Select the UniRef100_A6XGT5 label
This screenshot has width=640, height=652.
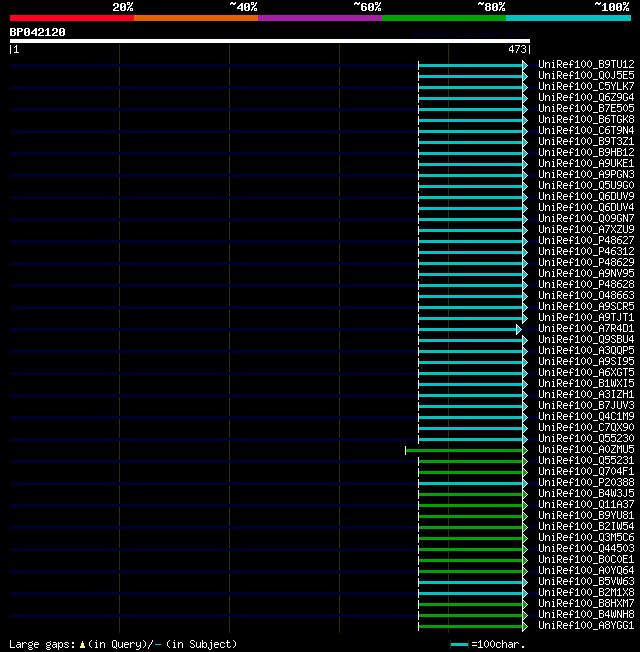click(586, 372)
